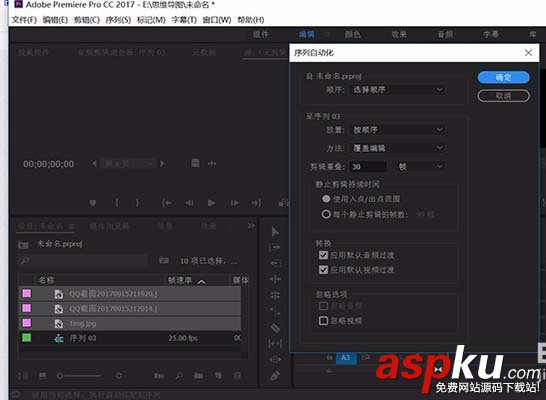Select the Slide tool
This screenshot has height=400, width=546.
[275, 359]
